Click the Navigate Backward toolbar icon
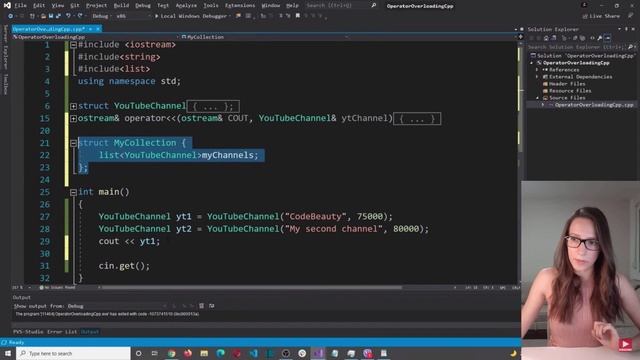Screen dimensions: 640x360 click(x=10, y=16)
